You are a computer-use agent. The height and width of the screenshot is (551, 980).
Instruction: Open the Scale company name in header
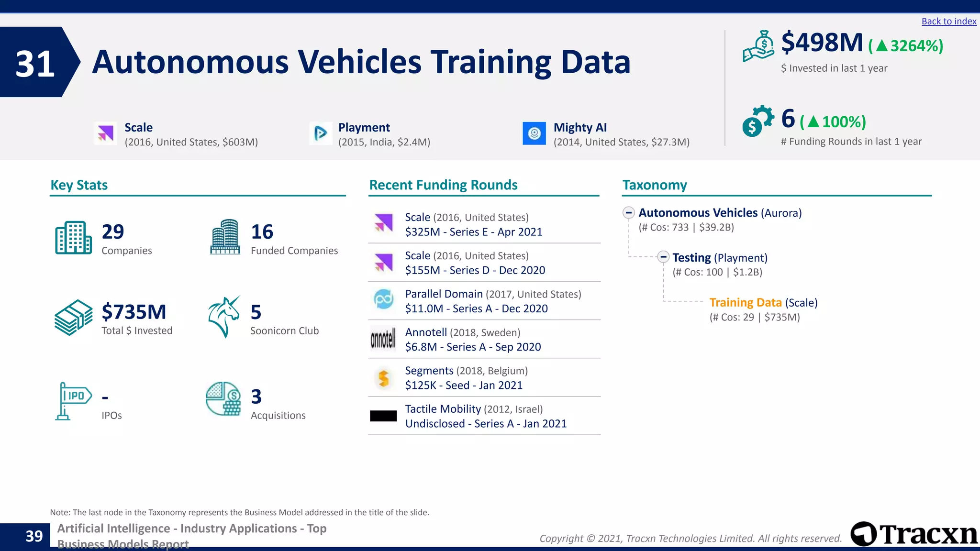coord(139,128)
